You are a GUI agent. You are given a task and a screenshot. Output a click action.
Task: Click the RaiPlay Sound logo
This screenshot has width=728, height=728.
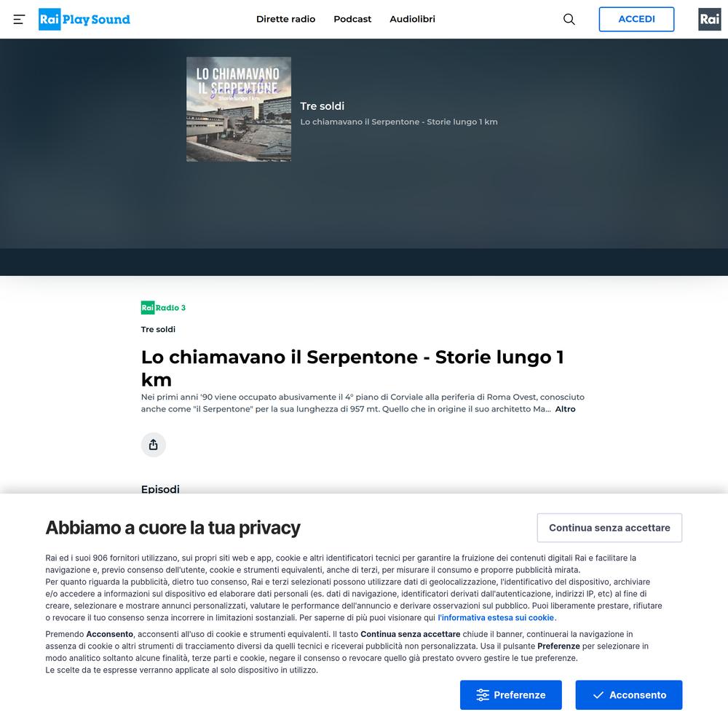coord(84,20)
